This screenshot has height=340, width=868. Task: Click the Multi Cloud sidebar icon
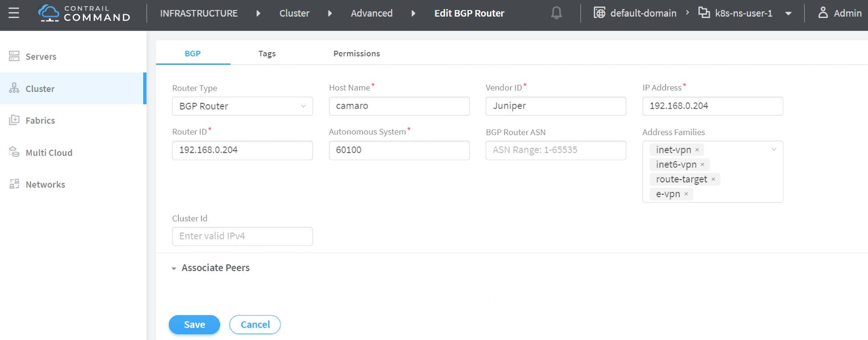(14, 152)
